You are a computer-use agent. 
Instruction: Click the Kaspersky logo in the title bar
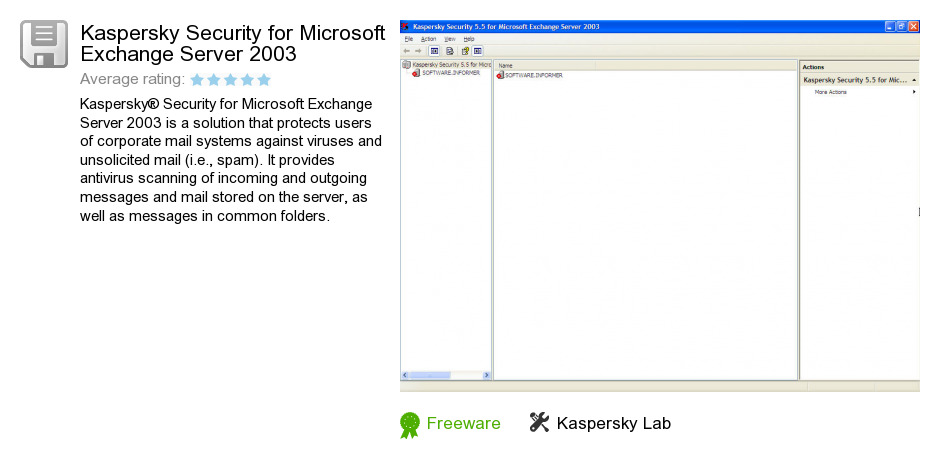coord(405,26)
